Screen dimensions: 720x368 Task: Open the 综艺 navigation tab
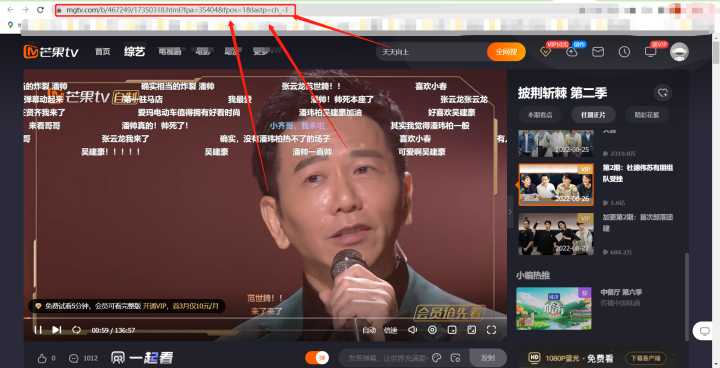click(135, 51)
